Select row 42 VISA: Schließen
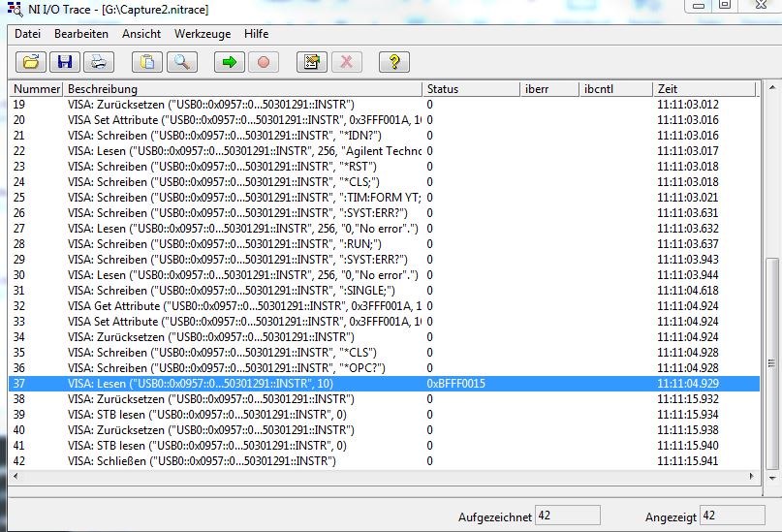 pos(384,460)
